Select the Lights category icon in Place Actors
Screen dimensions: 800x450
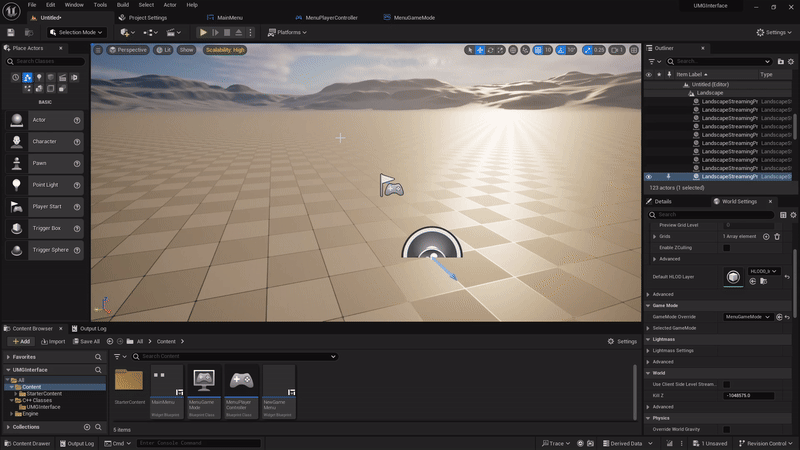click(39, 78)
